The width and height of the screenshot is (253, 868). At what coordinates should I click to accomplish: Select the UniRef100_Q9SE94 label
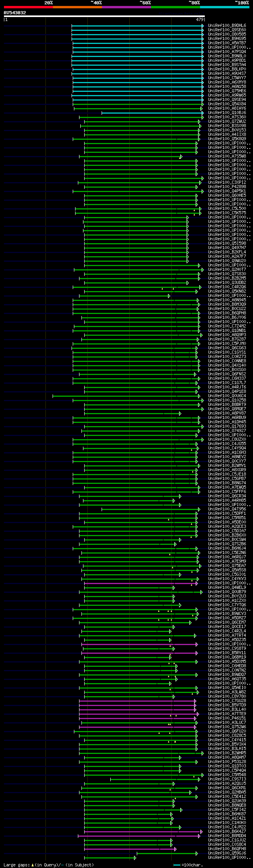coord(227,99)
